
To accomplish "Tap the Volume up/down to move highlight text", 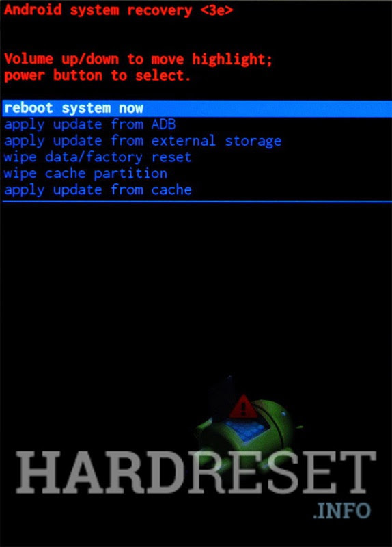I will (x=139, y=59).
